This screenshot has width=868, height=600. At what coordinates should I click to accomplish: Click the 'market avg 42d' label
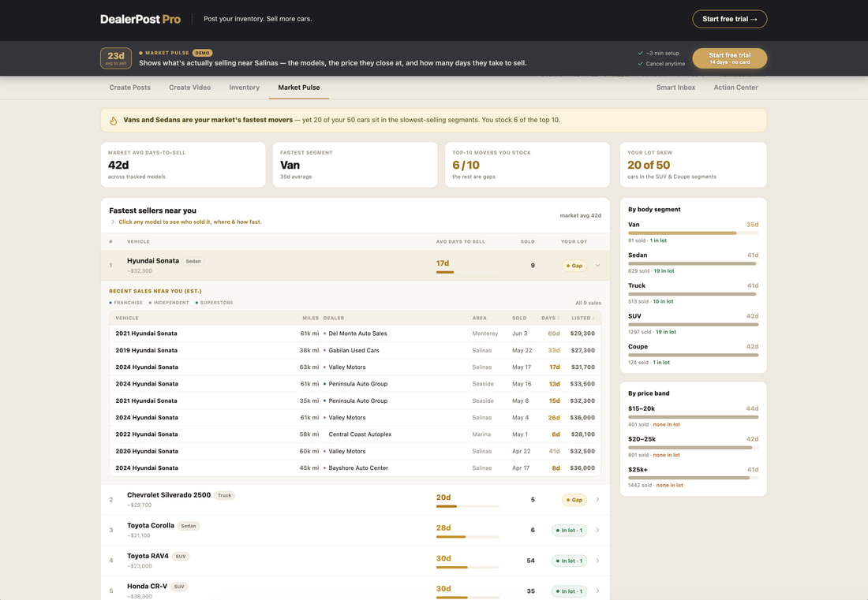pyautogui.click(x=580, y=216)
